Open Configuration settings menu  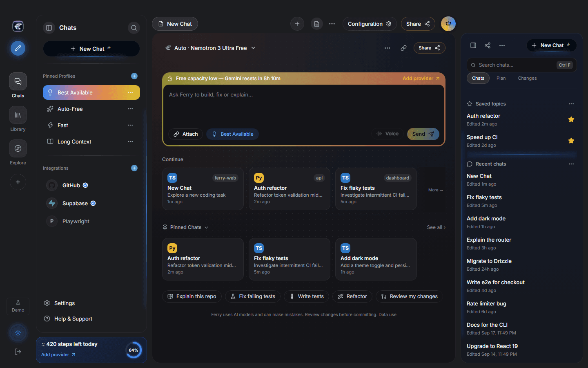tap(370, 24)
